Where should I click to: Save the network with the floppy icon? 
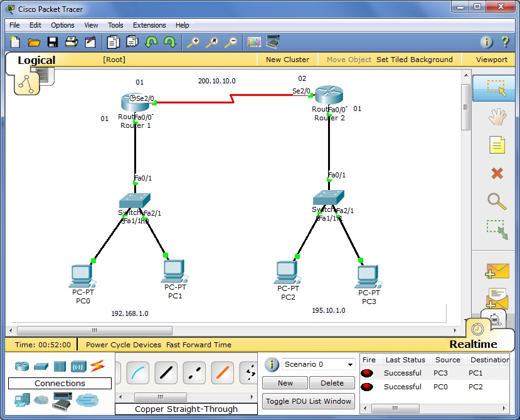pos(53,42)
